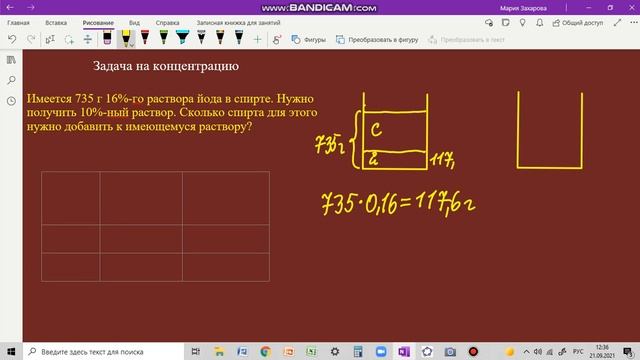Open the Windows action center notifications
Screen dimensions: 640x360
point(628,351)
